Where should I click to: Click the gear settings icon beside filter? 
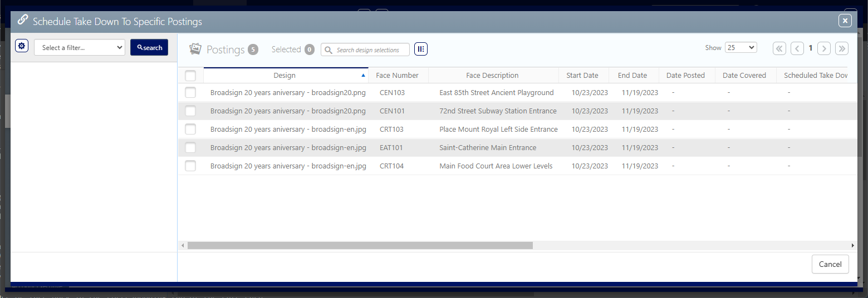point(22,46)
